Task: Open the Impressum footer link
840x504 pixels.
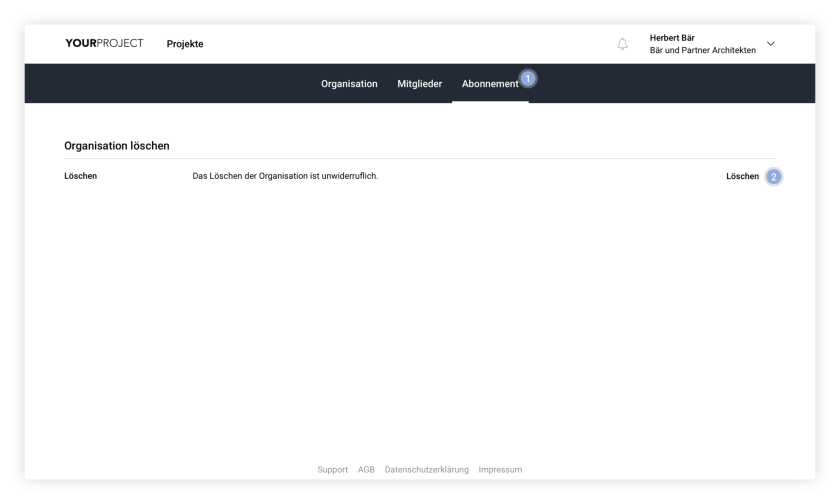Action: click(500, 469)
